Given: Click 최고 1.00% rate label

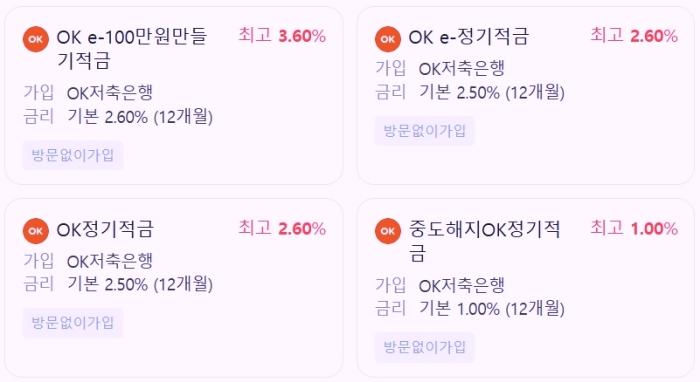Looking at the screenshot, I should click(634, 228).
